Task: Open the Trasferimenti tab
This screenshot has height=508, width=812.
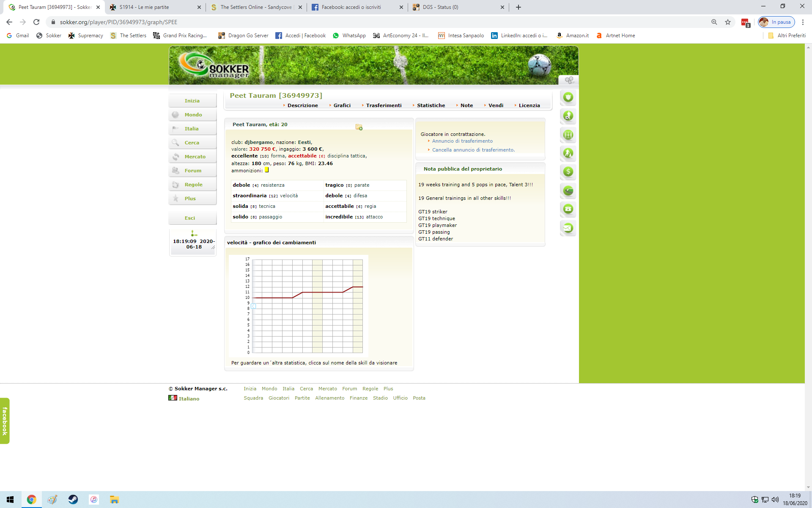Action: [384, 105]
